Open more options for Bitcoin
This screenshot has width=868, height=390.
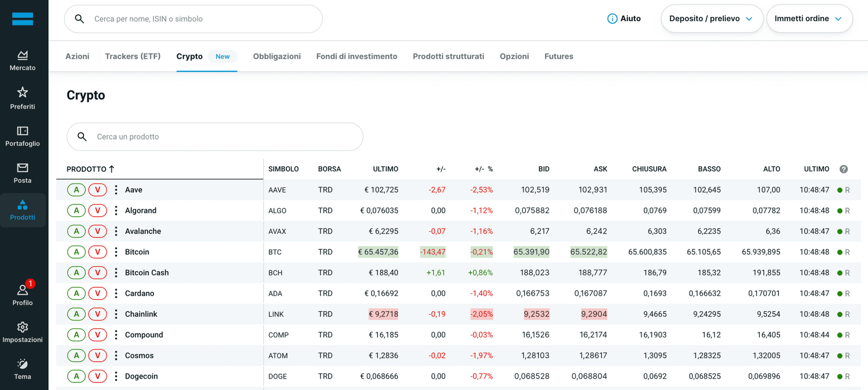pos(116,252)
